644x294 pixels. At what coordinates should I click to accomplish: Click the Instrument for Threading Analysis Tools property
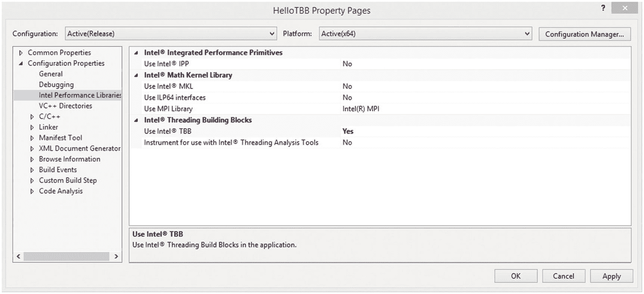point(231,142)
